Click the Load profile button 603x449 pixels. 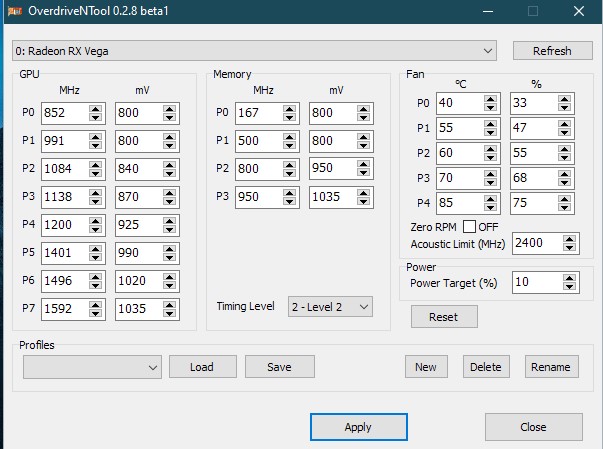point(203,367)
